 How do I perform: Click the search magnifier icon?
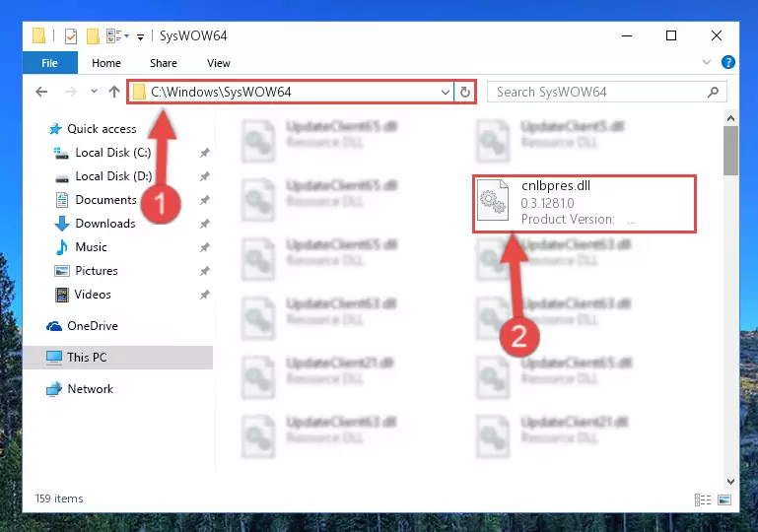pyautogui.click(x=713, y=92)
